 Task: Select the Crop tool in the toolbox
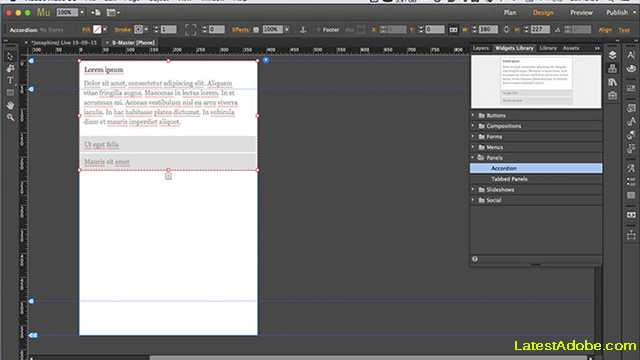[x=10, y=68]
